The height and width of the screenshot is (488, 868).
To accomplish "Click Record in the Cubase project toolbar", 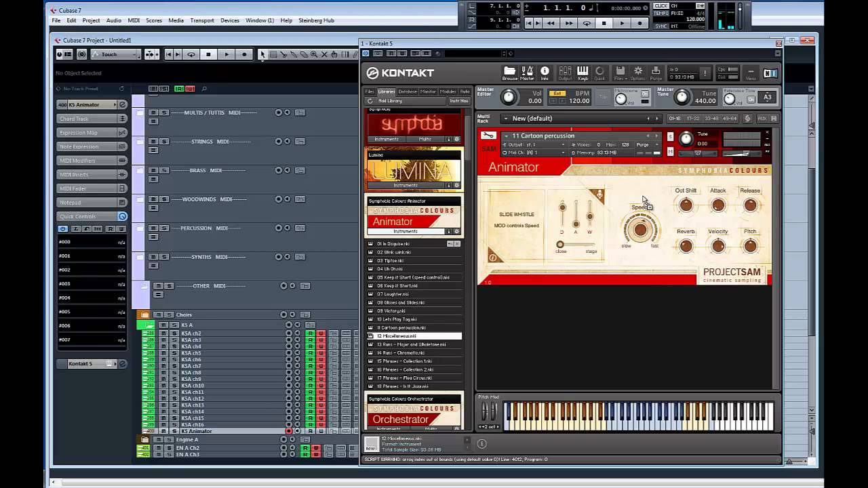I will 244,54.
